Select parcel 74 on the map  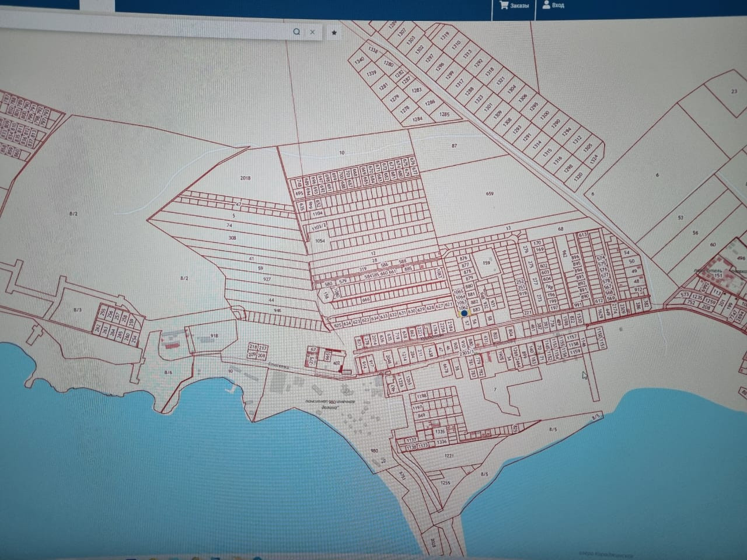tap(229, 225)
